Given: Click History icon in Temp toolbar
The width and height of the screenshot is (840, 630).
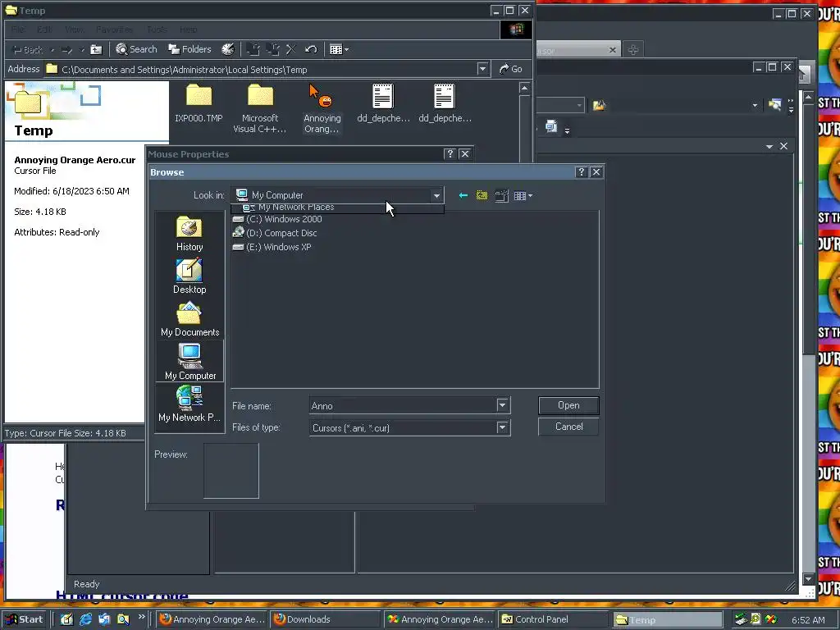Looking at the screenshot, I should coord(228,49).
